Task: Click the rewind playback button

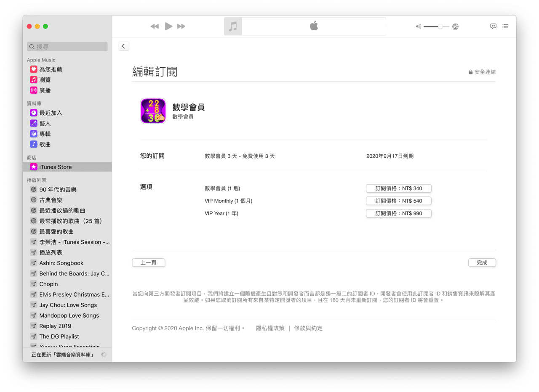Action: (155, 26)
